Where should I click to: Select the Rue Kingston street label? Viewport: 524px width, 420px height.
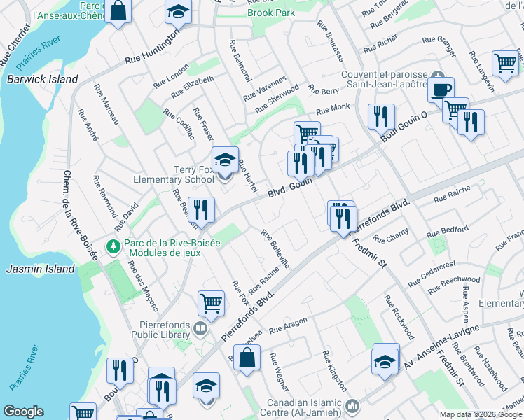[335, 371]
